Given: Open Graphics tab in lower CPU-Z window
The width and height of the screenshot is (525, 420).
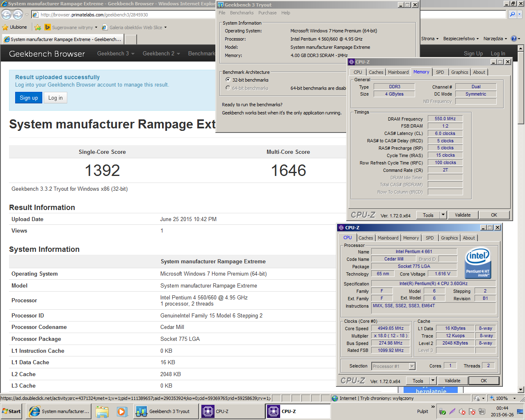Looking at the screenshot, I should [450, 238].
